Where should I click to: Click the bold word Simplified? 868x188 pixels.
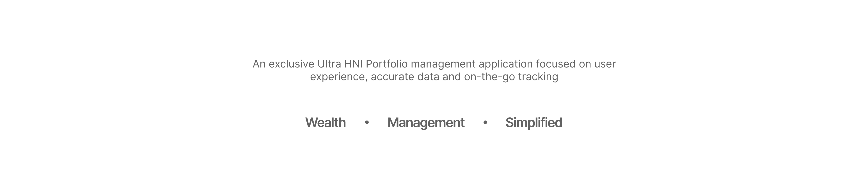click(x=534, y=123)
